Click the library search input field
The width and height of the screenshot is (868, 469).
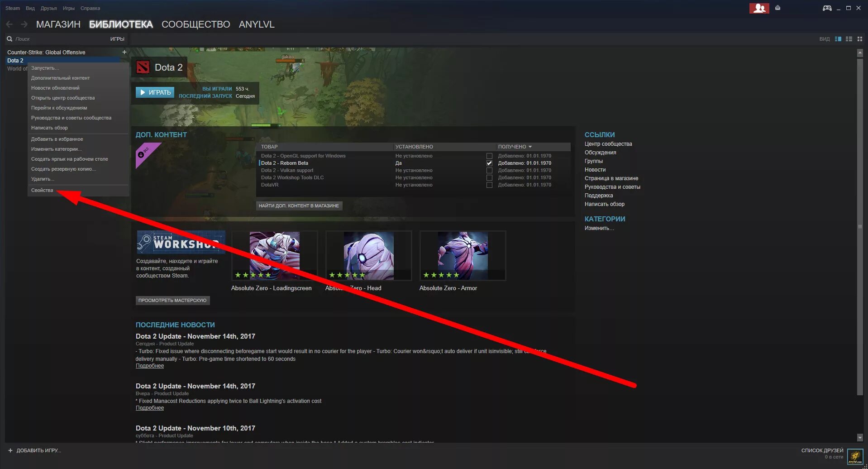coord(61,39)
